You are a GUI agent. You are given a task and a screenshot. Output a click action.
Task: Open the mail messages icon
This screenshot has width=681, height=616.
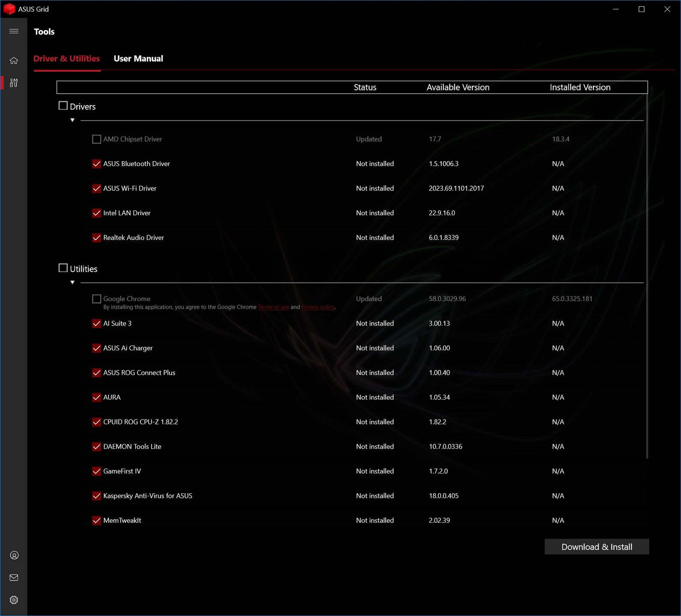point(14,577)
